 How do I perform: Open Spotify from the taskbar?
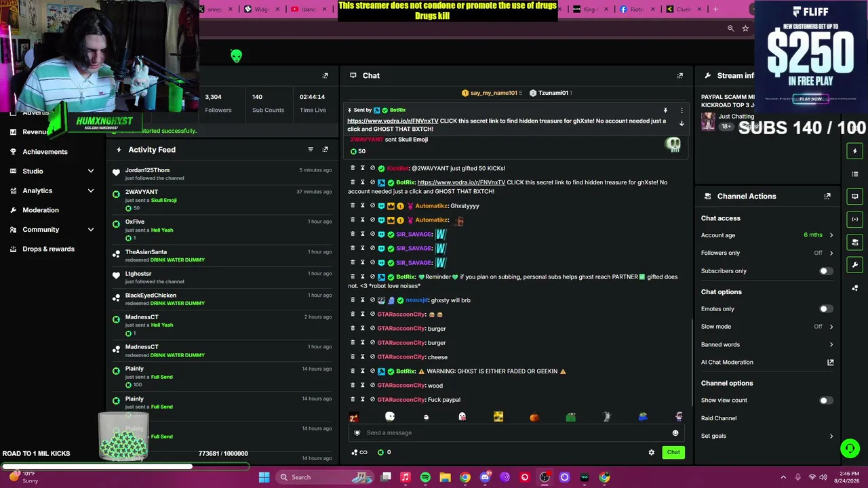pos(425,477)
